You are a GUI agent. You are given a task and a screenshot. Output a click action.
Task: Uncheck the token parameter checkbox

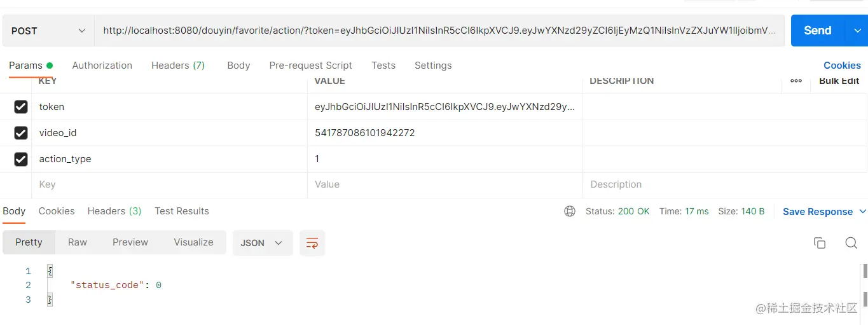click(x=21, y=107)
